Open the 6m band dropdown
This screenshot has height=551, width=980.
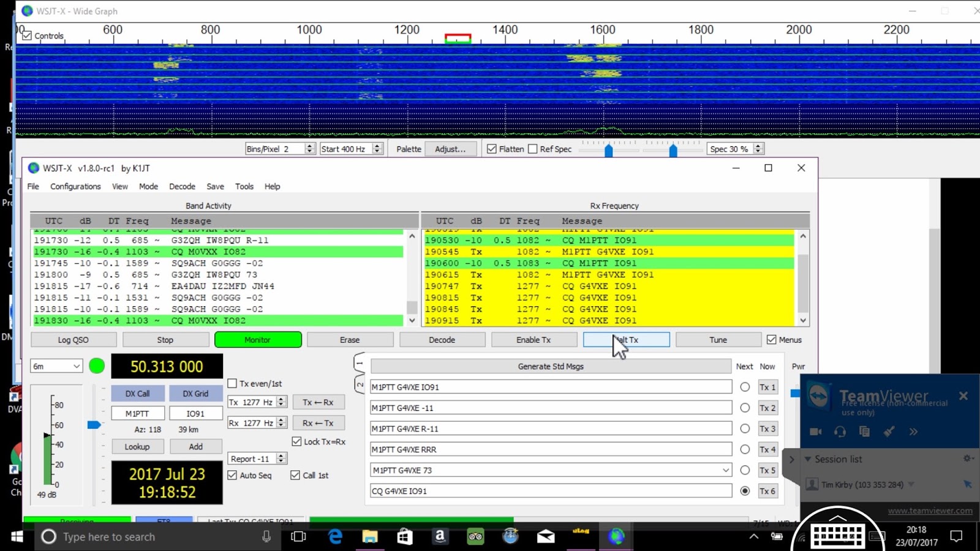point(56,366)
